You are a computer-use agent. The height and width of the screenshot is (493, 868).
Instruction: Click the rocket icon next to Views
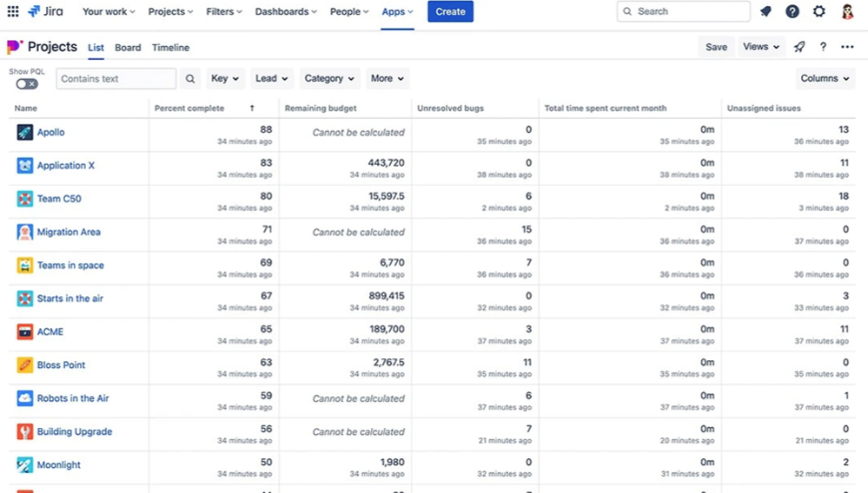(x=799, y=47)
